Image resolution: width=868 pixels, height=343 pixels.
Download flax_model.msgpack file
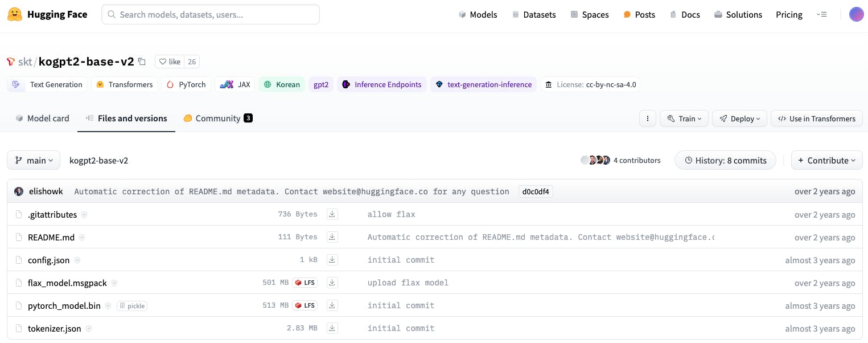(x=332, y=283)
